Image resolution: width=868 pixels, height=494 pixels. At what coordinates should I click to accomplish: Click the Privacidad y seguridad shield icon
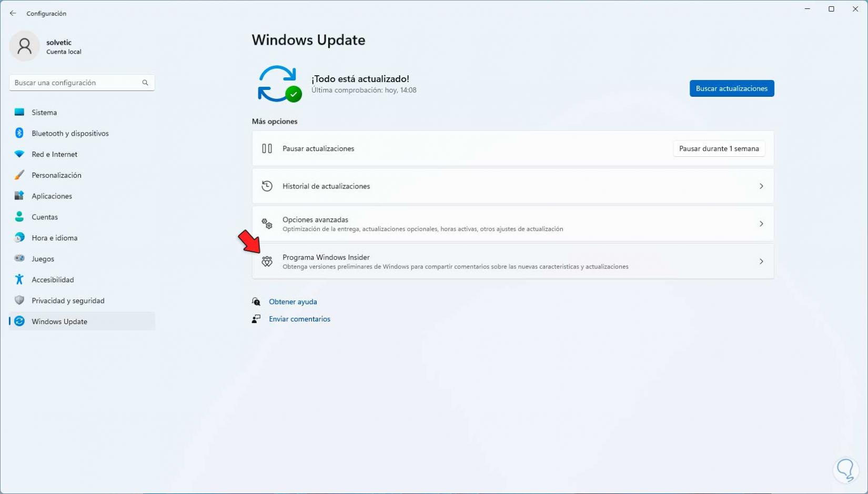pyautogui.click(x=19, y=300)
